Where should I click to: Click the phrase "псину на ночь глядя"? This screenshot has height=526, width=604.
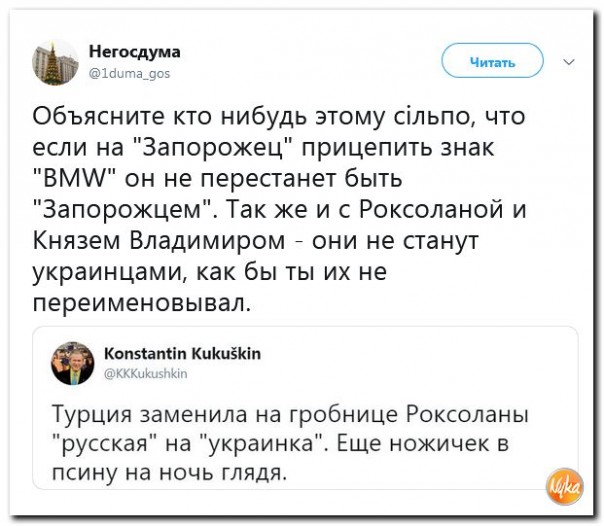click(x=168, y=472)
